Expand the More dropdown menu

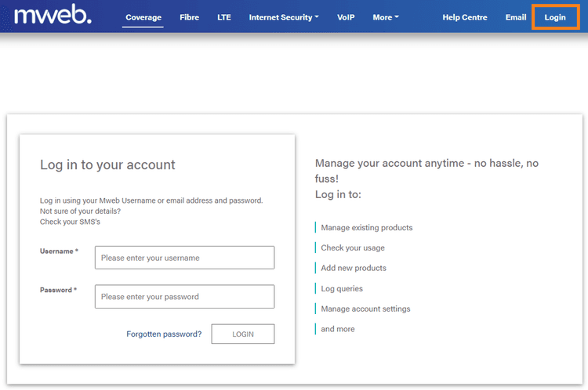386,17
